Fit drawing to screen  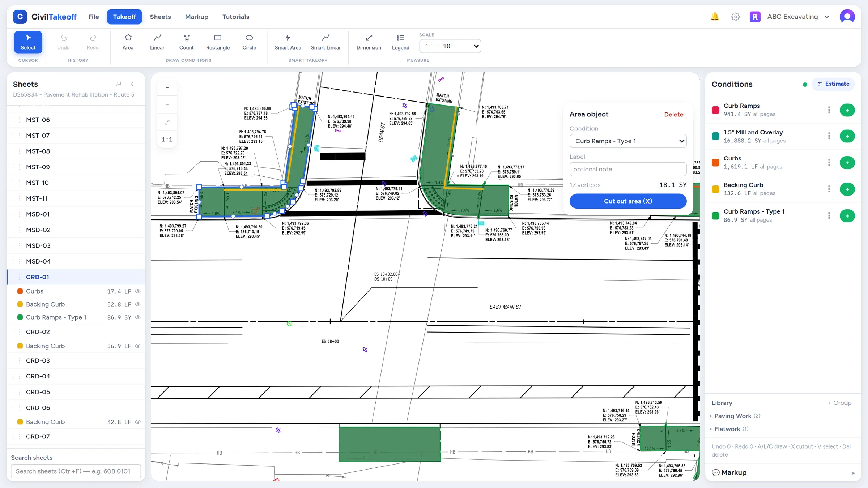[167, 122]
